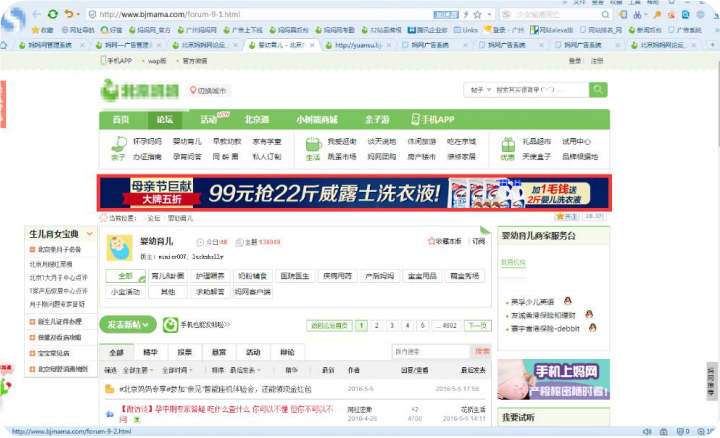
Task: Click 下一页 next page button
Action: pyautogui.click(x=478, y=326)
